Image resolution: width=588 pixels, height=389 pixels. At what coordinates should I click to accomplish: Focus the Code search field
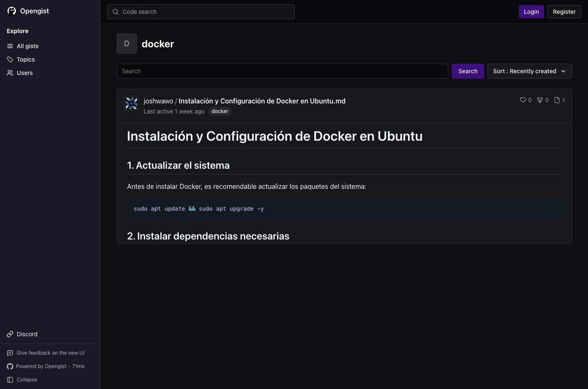pos(201,12)
